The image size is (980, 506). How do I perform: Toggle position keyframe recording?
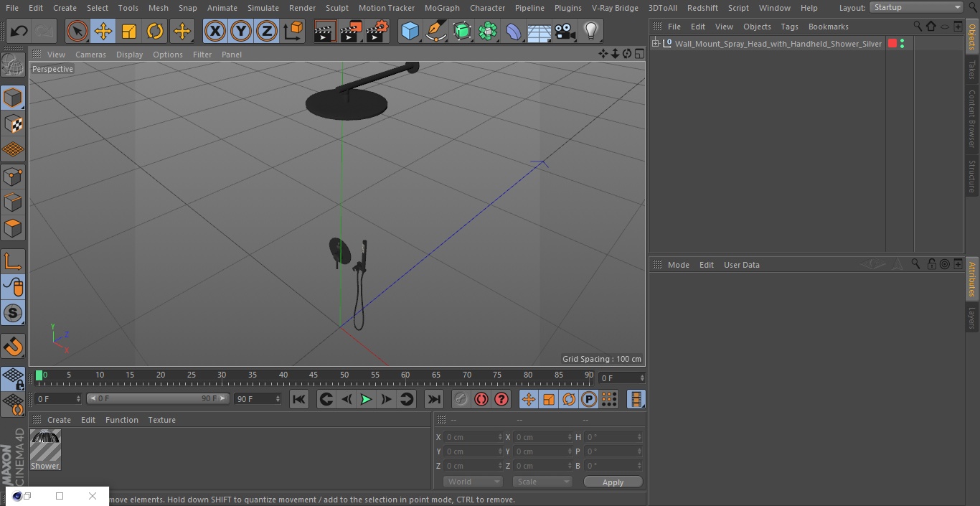pyautogui.click(x=529, y=399)
